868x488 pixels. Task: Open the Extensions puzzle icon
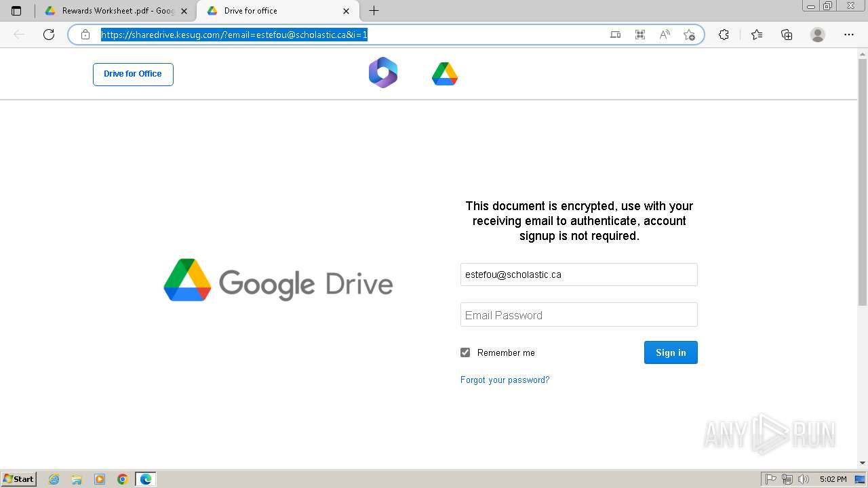tap(724, 35)
